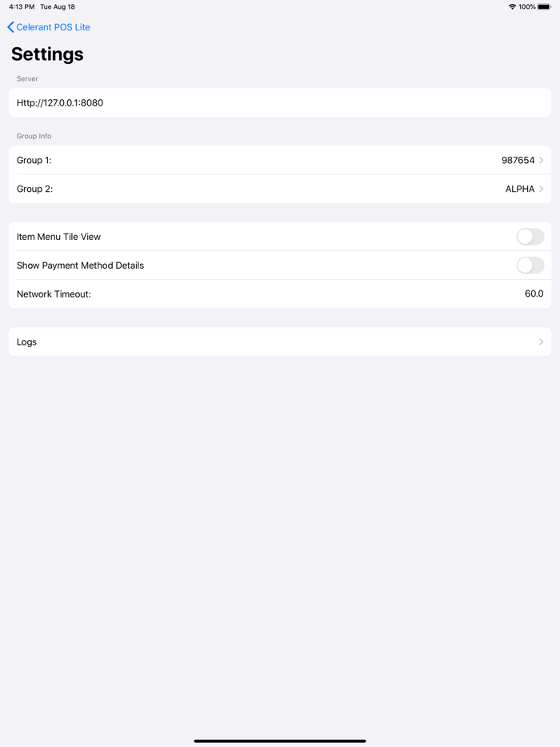560x747 pixels.
Task: Tap the chevron icon on Group 2 row
Action: click(x=543, y=189)
